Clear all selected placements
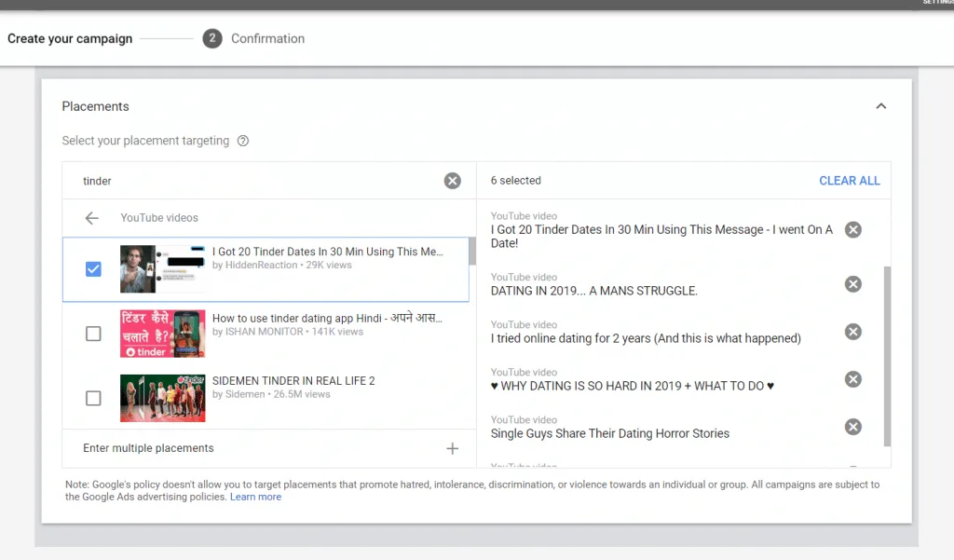This screenshot has height=560, width=954. pos(850,181)
